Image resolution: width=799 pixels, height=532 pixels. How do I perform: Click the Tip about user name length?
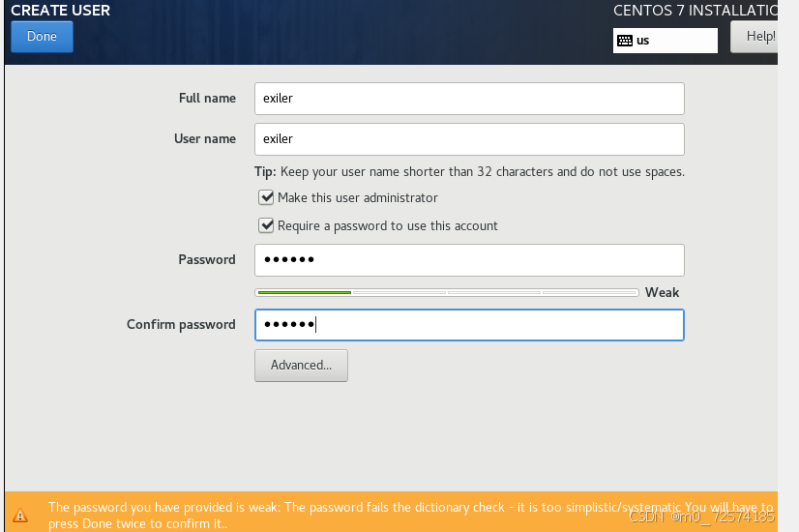coord(469,172)
